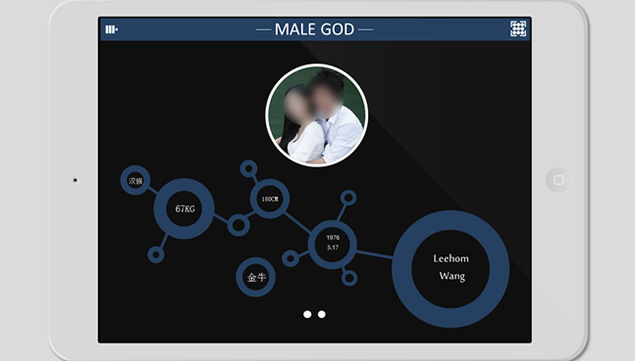635x361 pixels.
Task: Switch to the first page indicator dot
Action: [307, 314]
